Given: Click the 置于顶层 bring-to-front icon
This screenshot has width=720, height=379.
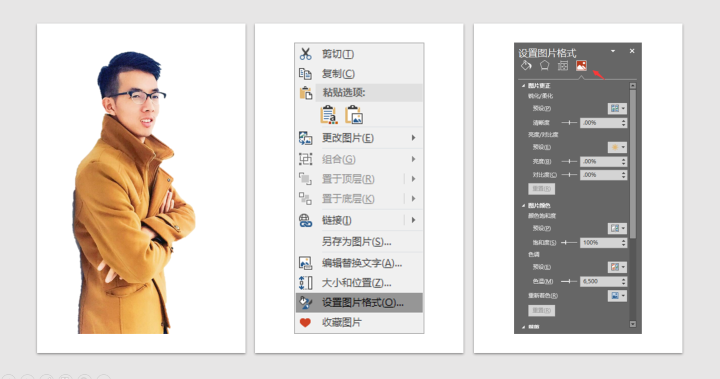Looking at the screenshot, I should click(305, 179).
